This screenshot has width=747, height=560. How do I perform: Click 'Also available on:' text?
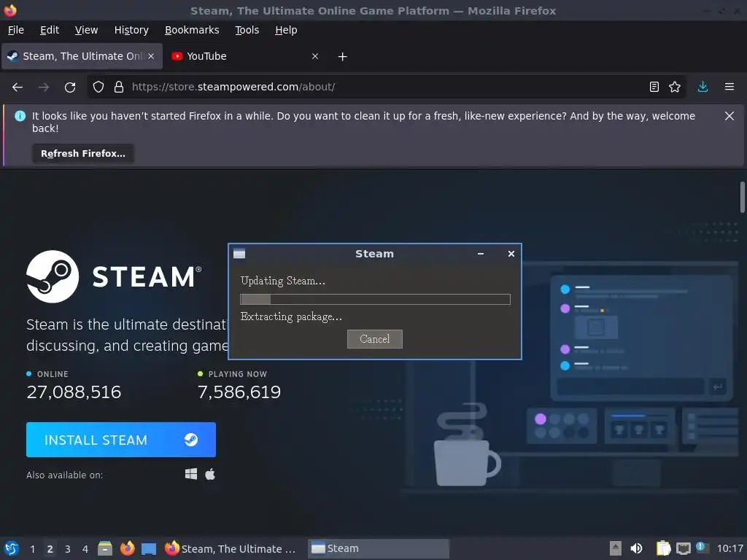(x=65, y=475)
